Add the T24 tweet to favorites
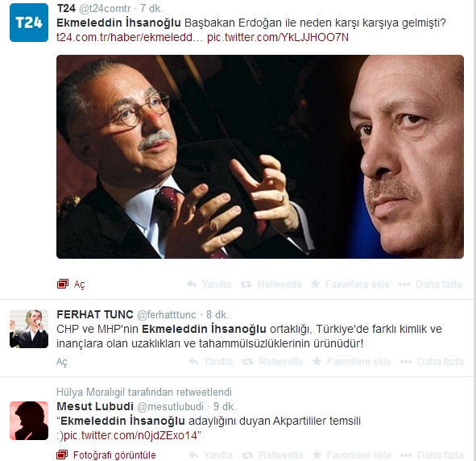476x461 pixels. tap(350, 284)
